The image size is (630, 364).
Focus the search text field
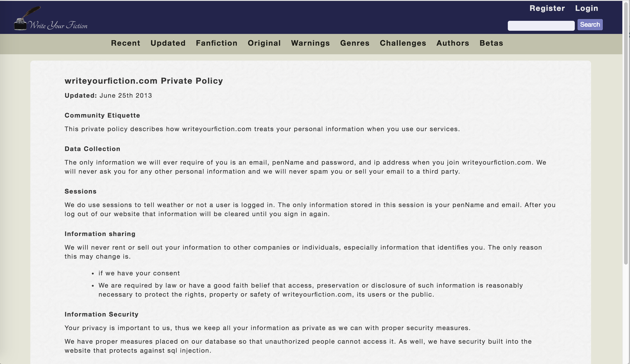(541, 26)
